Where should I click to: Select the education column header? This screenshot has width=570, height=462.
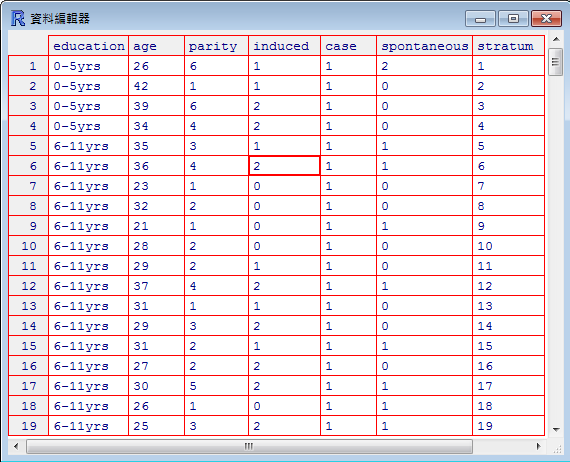click(x=88, y=46)
